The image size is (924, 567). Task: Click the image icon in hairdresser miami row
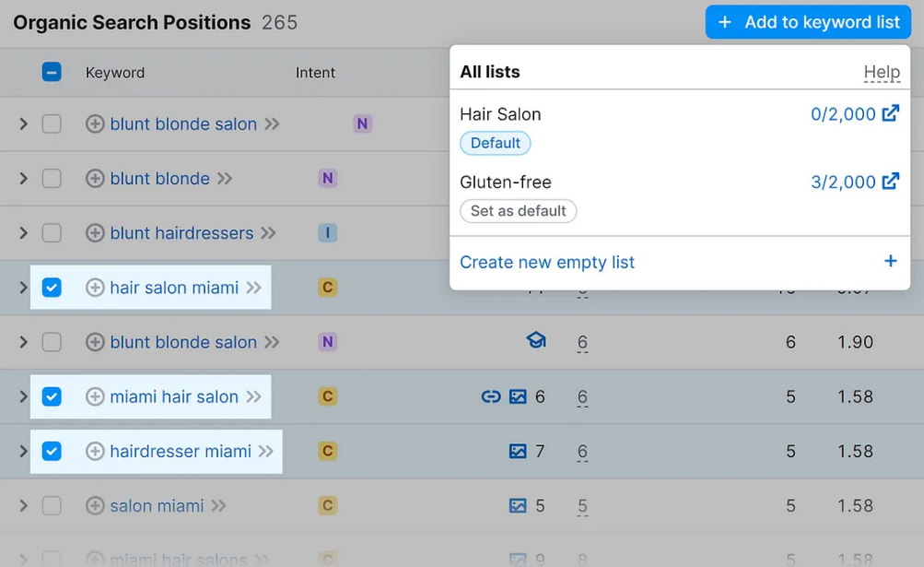coord(518,452)
